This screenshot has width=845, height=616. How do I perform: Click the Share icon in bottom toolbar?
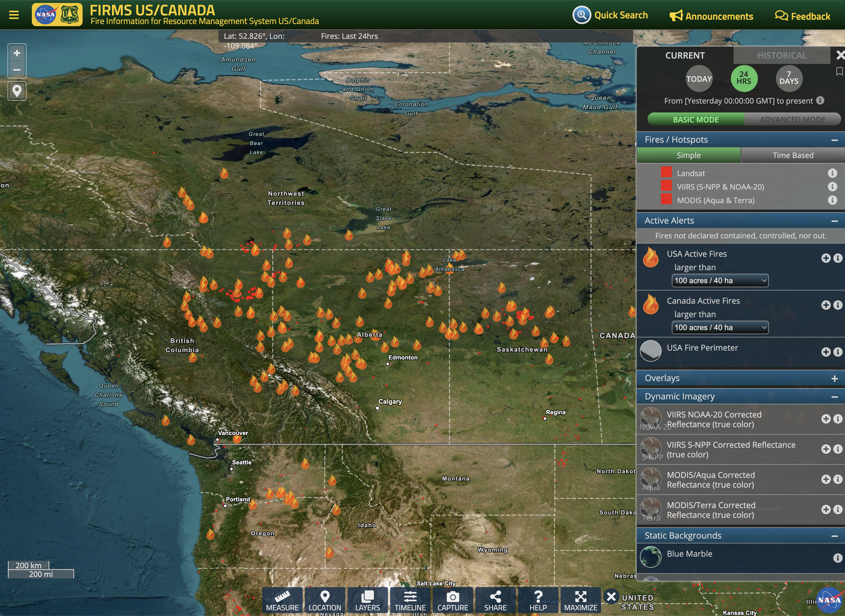[x=495, y=600]
